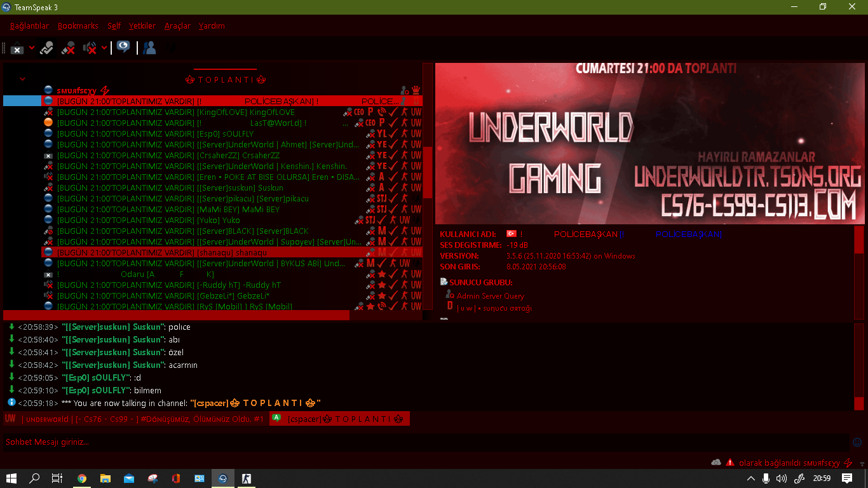Select the -Ruddy hT user row
Image resolution: width=868 pixels, height=488 pixels.
coord(232,285)
